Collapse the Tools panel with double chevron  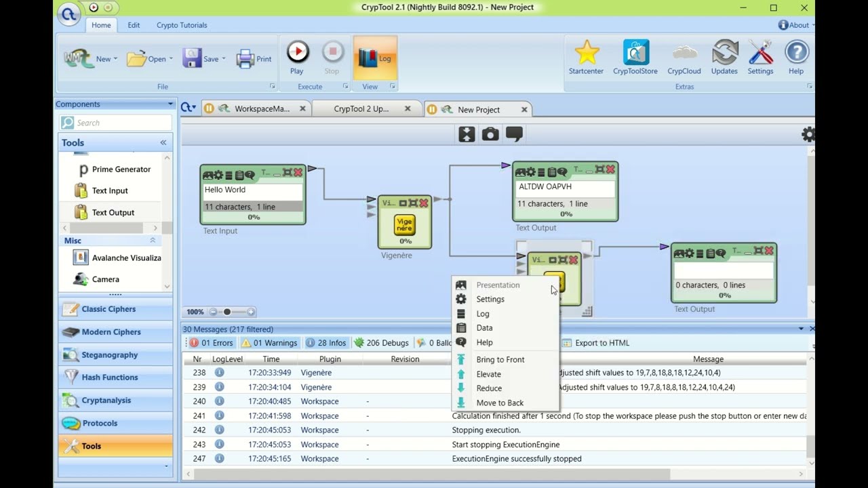pyautogui.click(x=163, y=142)
